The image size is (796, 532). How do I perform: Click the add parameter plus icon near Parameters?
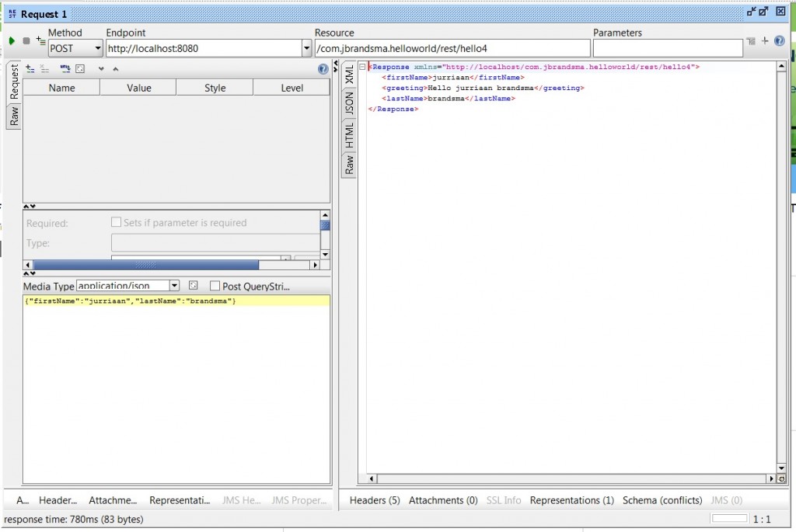click(x=765, y=40)
